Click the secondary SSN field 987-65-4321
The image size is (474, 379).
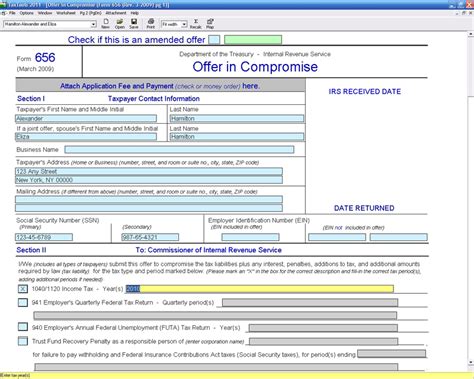coord(150,237)
